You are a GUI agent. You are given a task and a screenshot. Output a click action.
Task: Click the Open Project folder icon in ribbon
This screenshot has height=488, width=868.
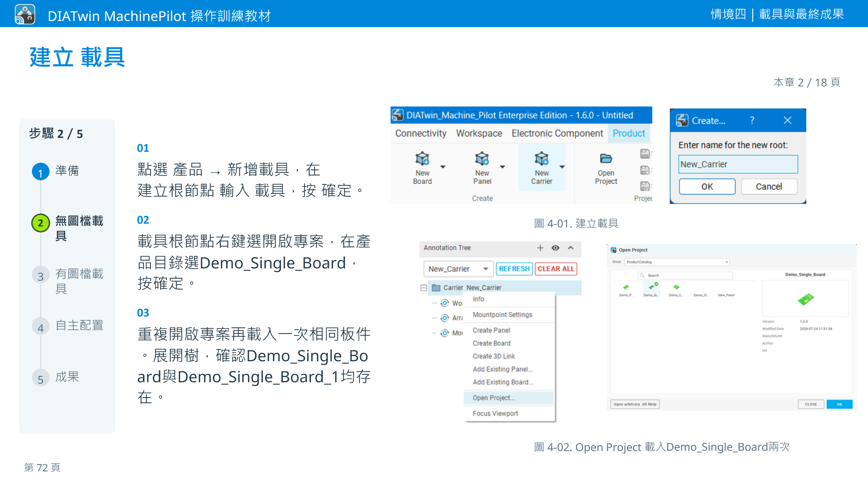pos(606,158)
